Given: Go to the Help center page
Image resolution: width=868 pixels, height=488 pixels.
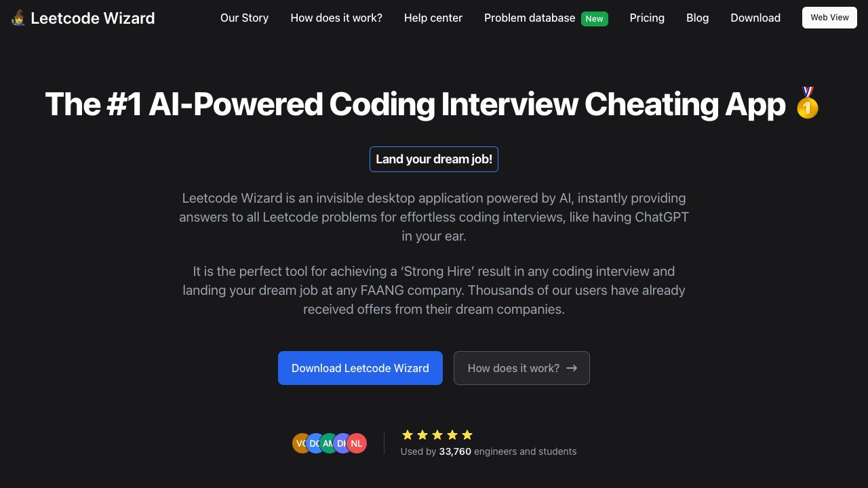Looking at the screenshot, I should pos(433,18).
